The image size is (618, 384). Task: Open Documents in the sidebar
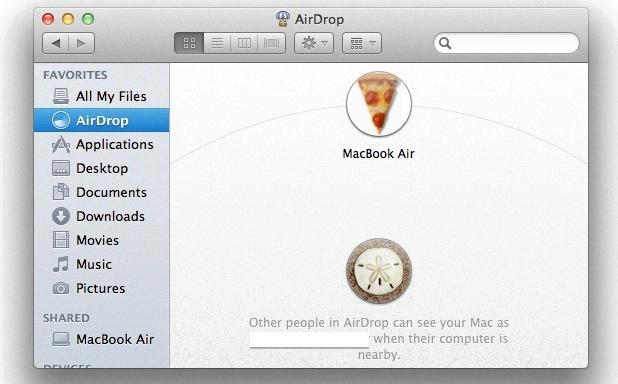coord(102,192)
